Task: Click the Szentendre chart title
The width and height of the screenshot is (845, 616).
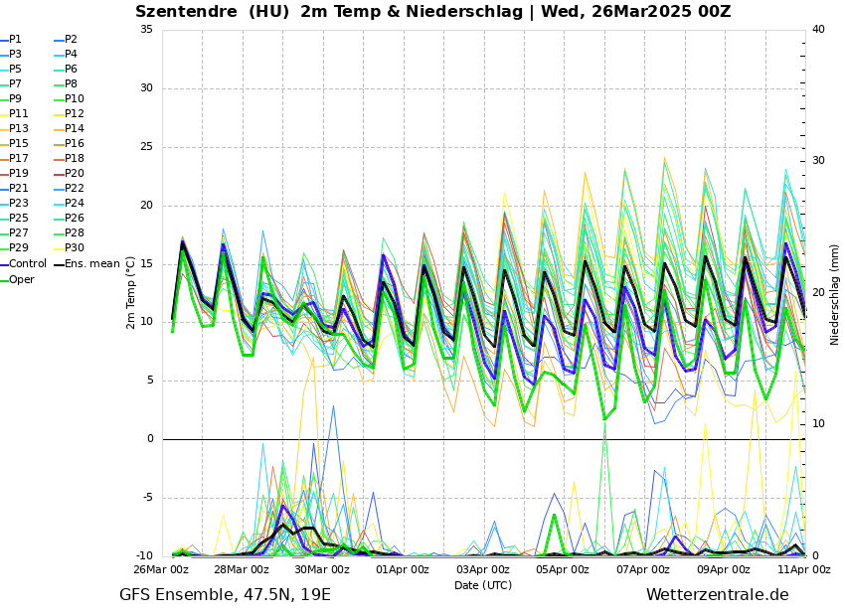Action: (432, 12)
